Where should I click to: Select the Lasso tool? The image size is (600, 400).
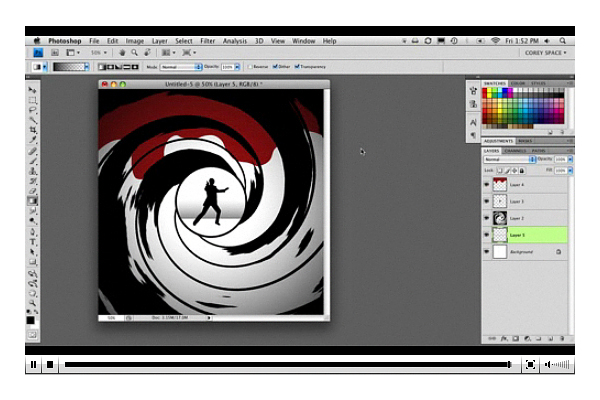[33, 111]
